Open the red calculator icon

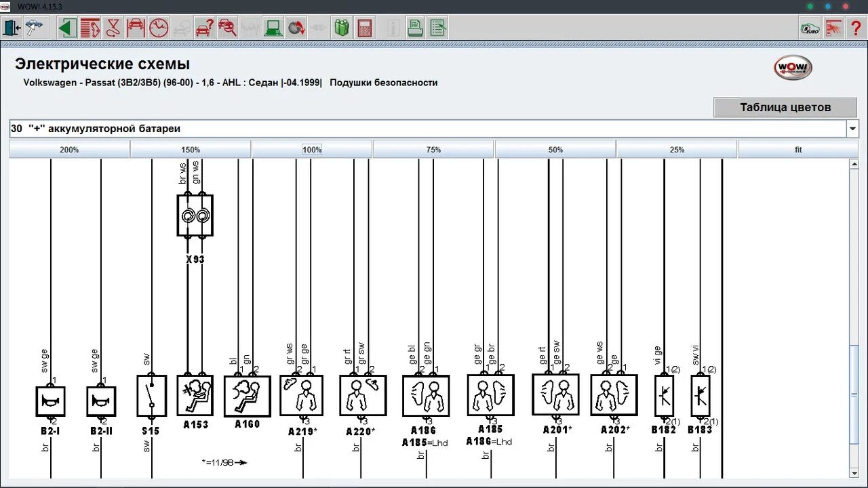click(365, 28)
